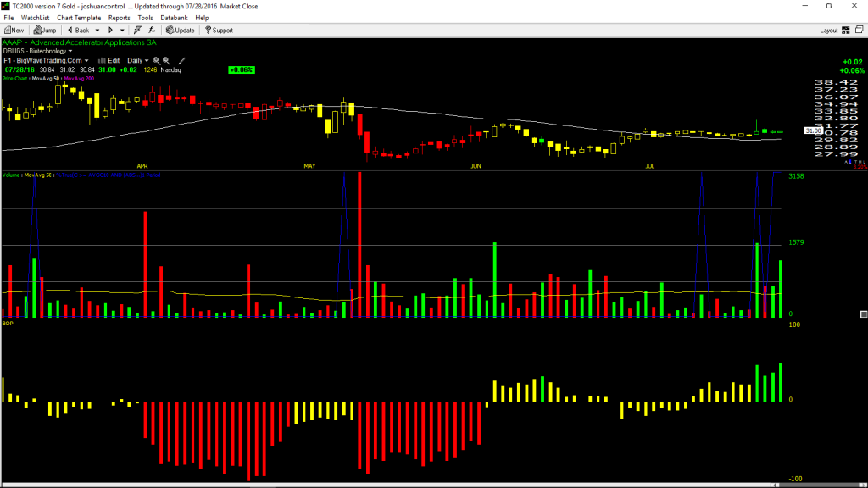
Task: Open the F1 - BigWaveTrading.Com template dropdown
Action: (46, 60)
